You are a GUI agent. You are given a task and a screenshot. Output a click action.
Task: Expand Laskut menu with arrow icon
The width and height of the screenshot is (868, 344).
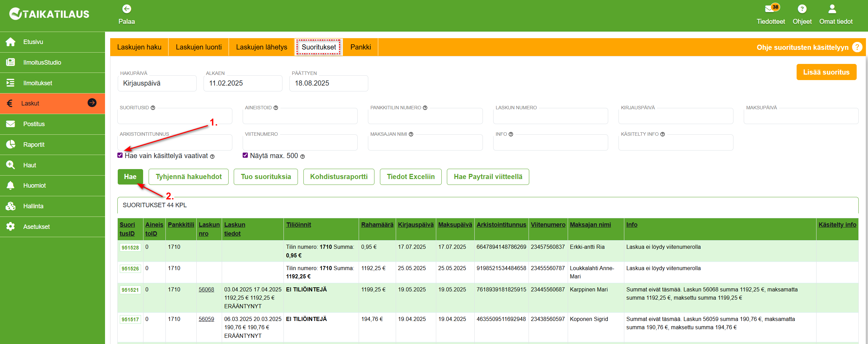[92, 103]
